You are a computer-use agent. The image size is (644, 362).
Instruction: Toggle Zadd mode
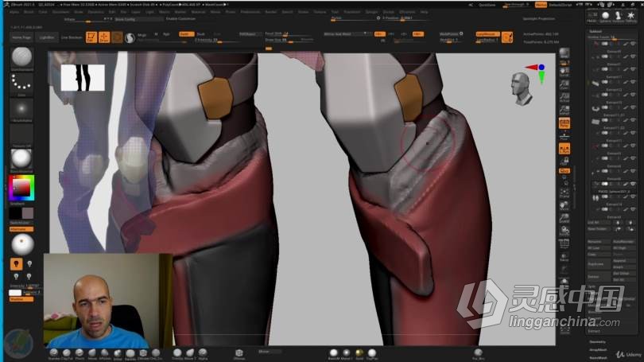[x=187, y=34]
